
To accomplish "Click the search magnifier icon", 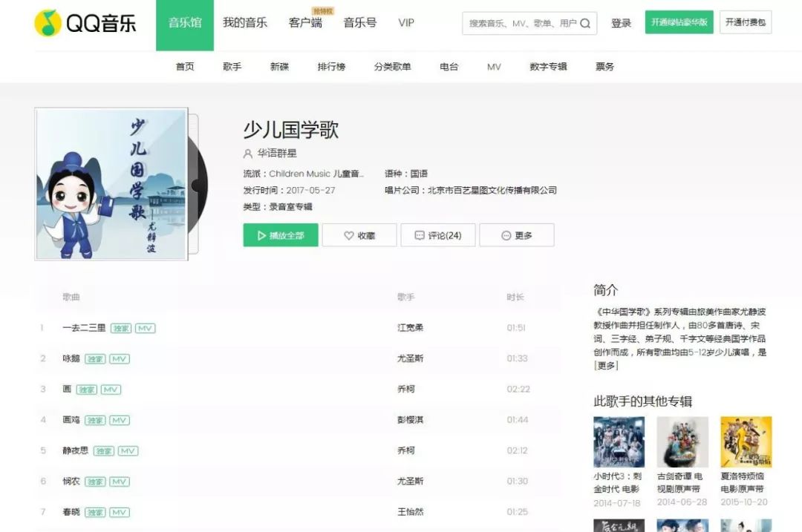I will point(586,24).
